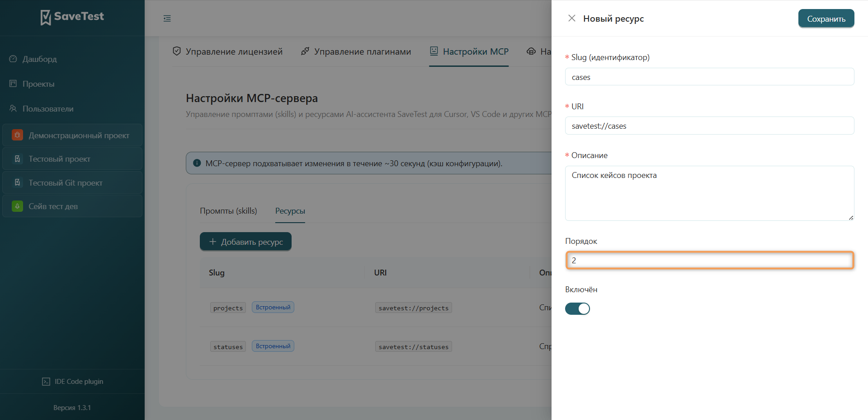Viewport: 868px width, 420px height.
Task: Click the savetest://projects URI cell
Action: 414,308
